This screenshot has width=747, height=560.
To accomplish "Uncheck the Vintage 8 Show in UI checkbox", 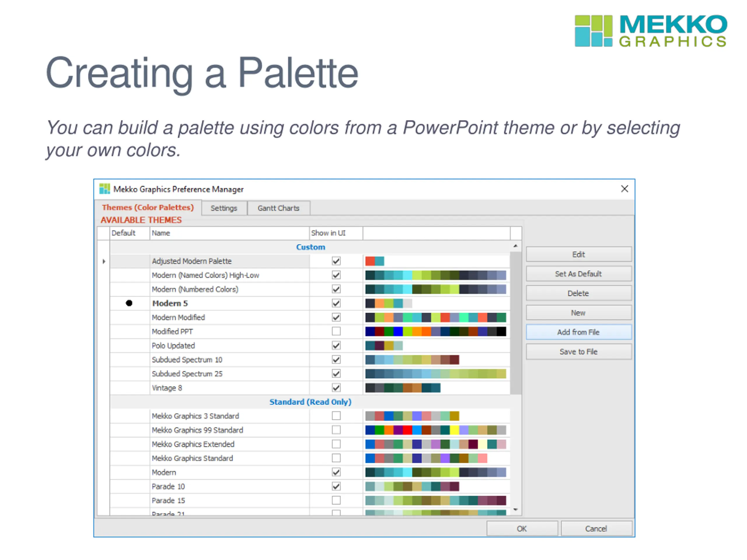I will 336,388.
